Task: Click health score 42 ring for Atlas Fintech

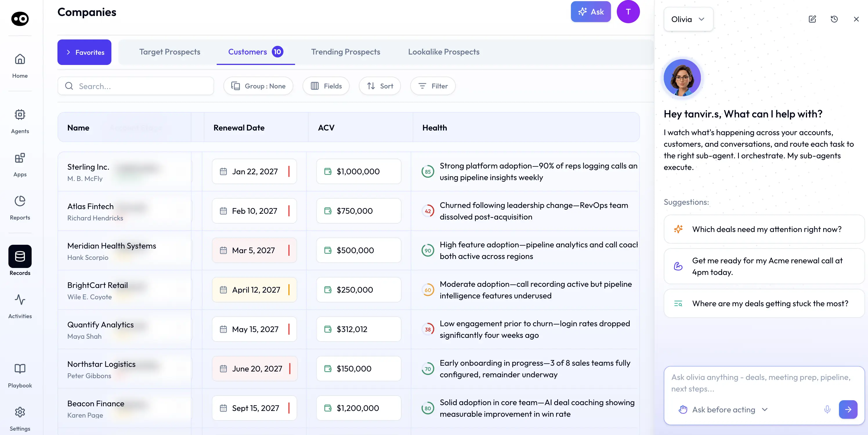Action: pos(428,211)
